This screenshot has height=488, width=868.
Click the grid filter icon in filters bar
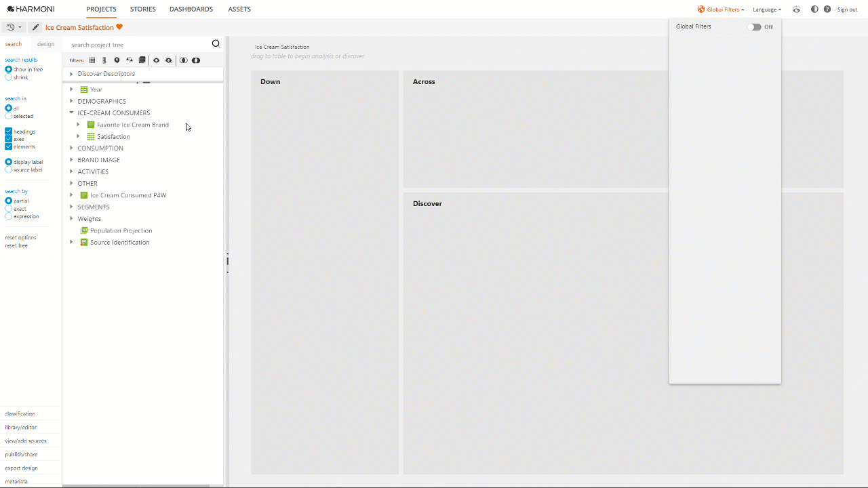(92, 60)
